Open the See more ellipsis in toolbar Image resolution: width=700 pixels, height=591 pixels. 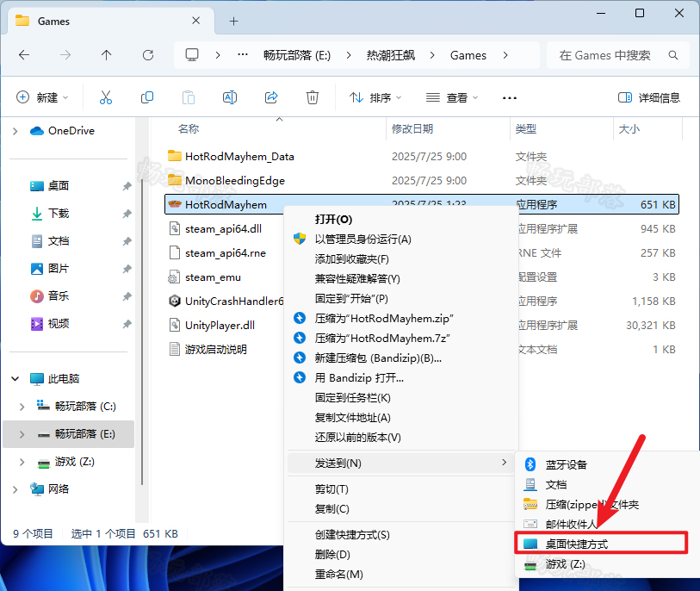tap(510, 98)
